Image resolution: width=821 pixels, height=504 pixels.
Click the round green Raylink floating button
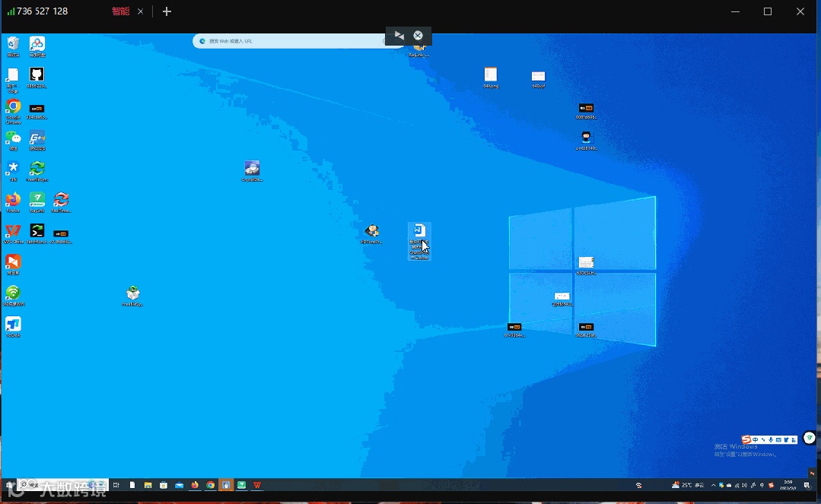click(810, 438)
